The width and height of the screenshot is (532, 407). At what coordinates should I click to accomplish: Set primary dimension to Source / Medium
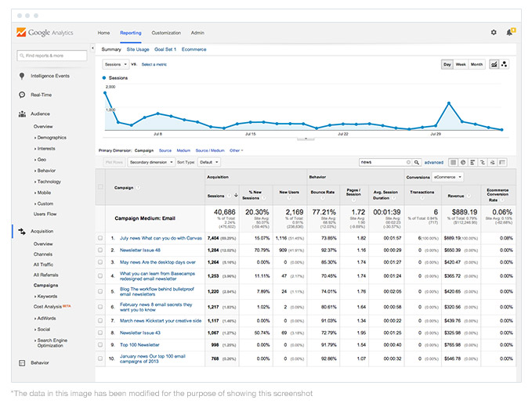pyautogui.click(x=210, y=150)
